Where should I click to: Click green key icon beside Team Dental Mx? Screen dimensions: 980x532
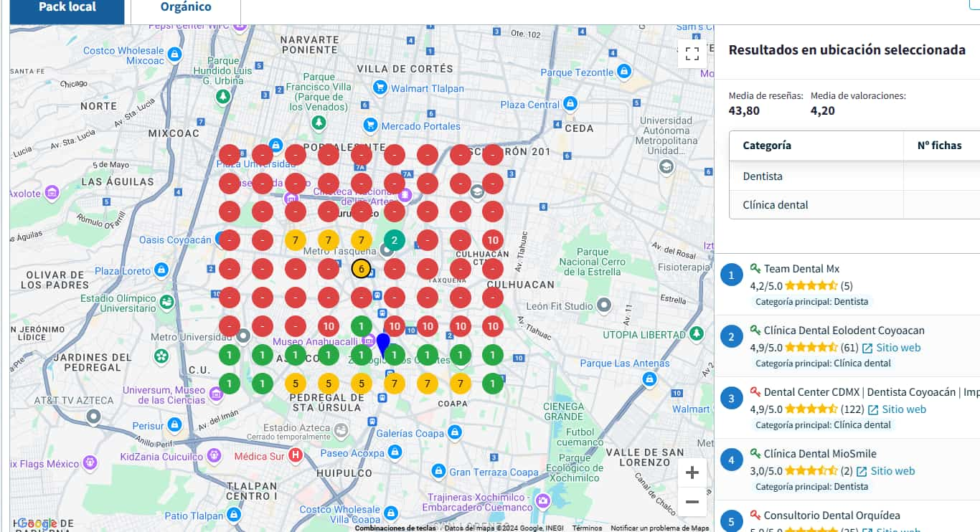755,268
